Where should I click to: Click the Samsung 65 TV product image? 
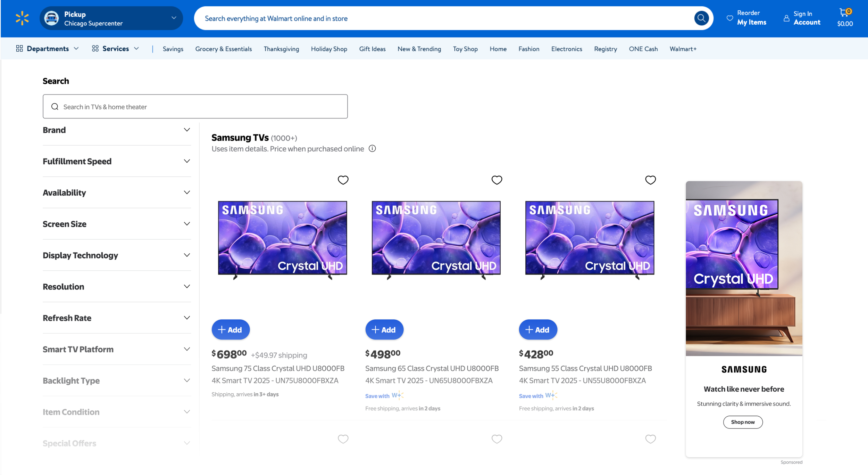[x=436, y=240]
